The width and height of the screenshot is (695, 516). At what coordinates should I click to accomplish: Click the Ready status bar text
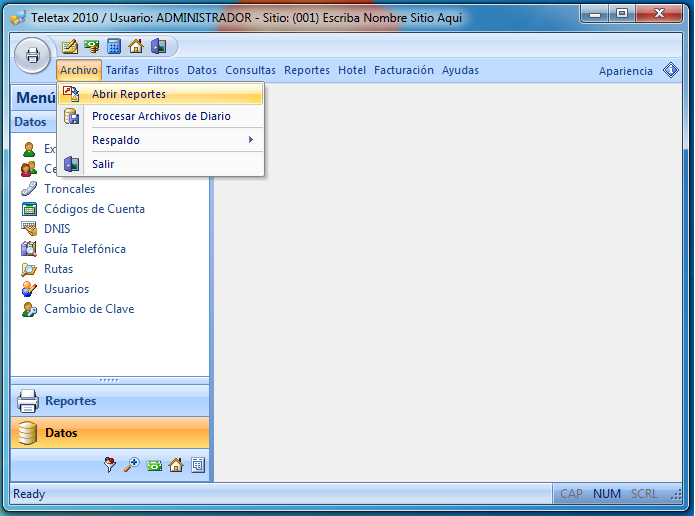29,494
